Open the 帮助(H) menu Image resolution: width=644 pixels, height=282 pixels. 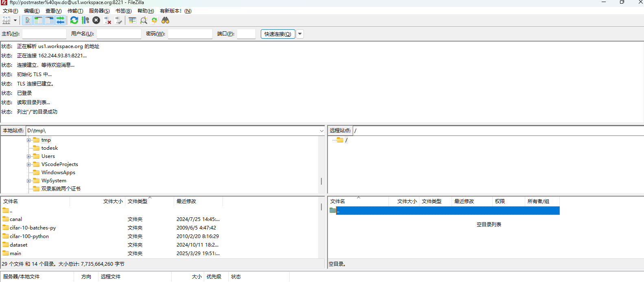tap(146, 11)
